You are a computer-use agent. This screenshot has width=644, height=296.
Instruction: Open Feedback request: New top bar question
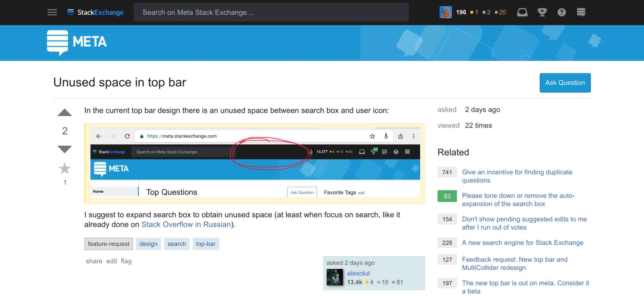(x=515, y=264)
